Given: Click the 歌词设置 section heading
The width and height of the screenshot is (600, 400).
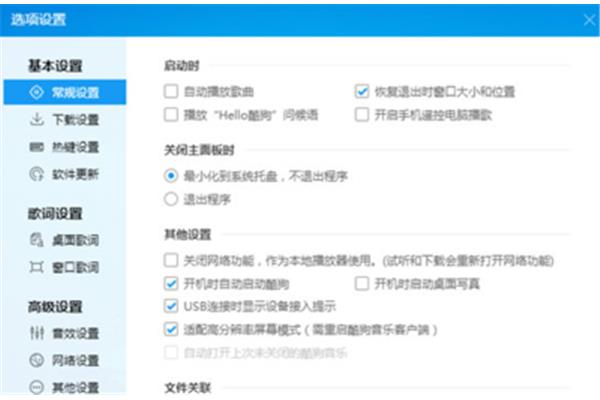Looking at the screenshot, I should (55, 213).
